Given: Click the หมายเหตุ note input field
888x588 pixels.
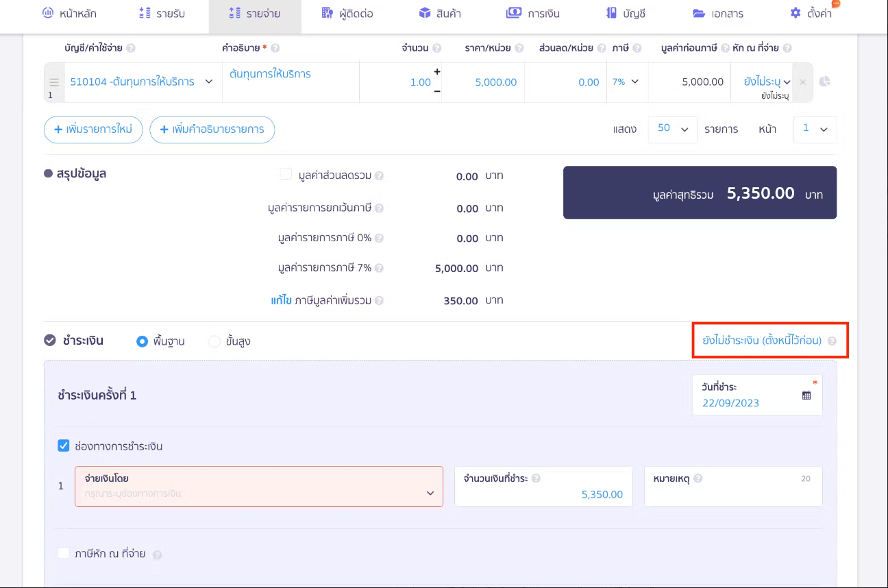Looking at the screenshot, I should point(732,493).
